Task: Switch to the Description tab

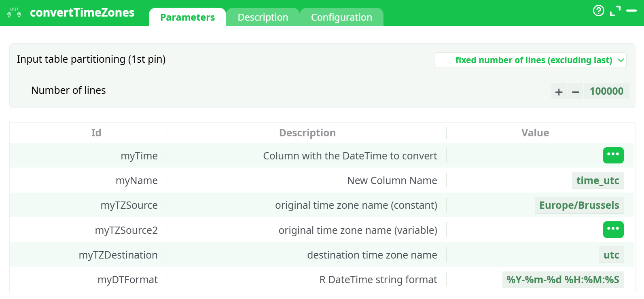Action: pyautogui.click(x=263, y=17)
